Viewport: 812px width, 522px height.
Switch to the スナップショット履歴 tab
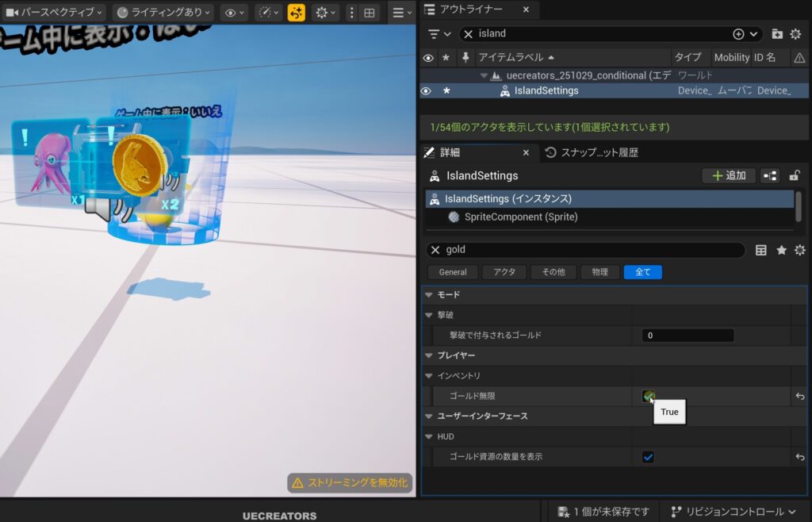[x=599, y=152]
